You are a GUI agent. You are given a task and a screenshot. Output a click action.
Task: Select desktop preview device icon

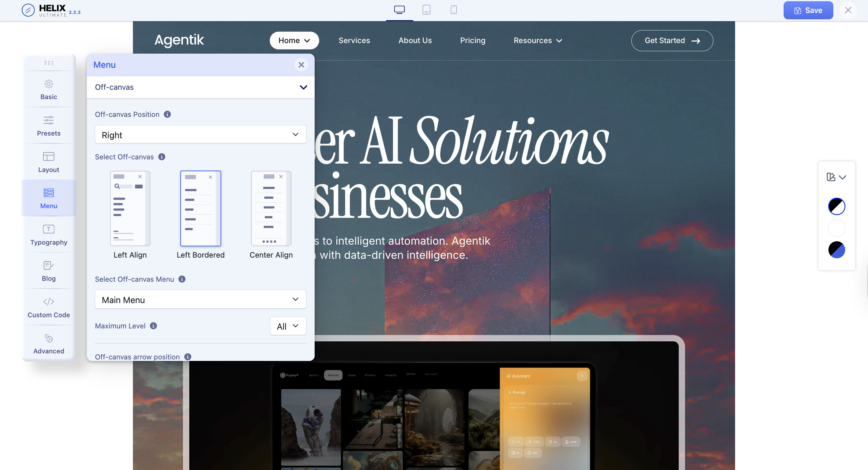point(399,10)
